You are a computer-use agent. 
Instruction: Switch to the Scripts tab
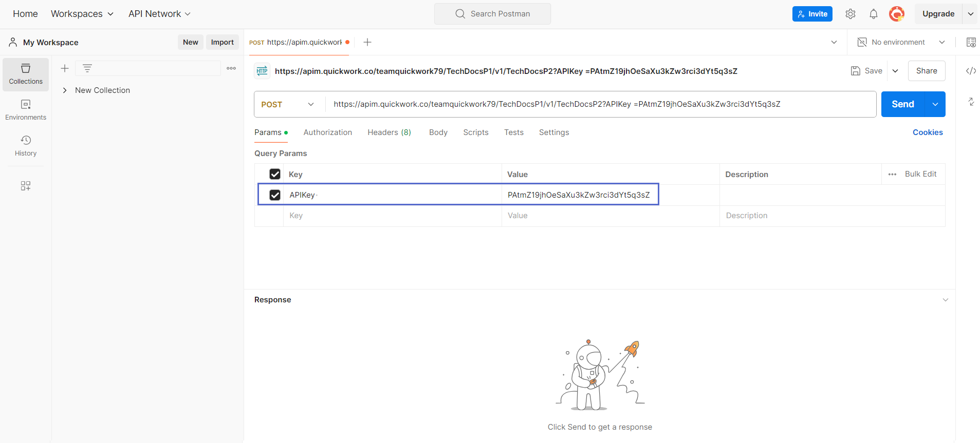[476, 132]
